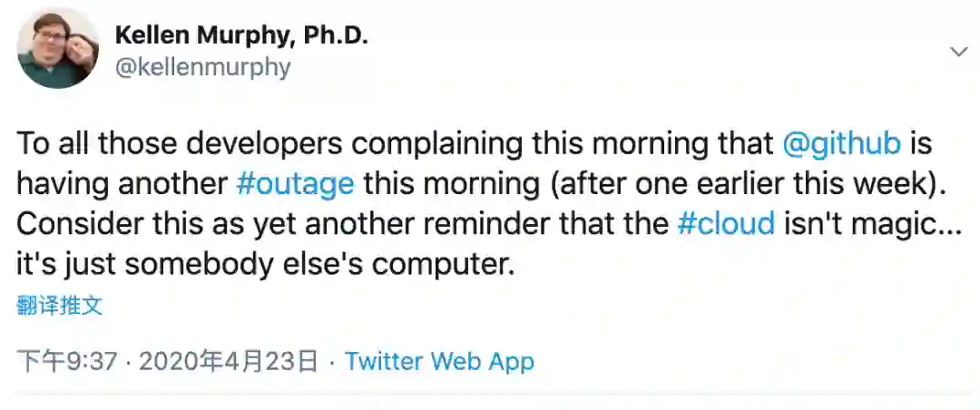
Task: Select the #outage hashtag
Action: tap(294, 183)
